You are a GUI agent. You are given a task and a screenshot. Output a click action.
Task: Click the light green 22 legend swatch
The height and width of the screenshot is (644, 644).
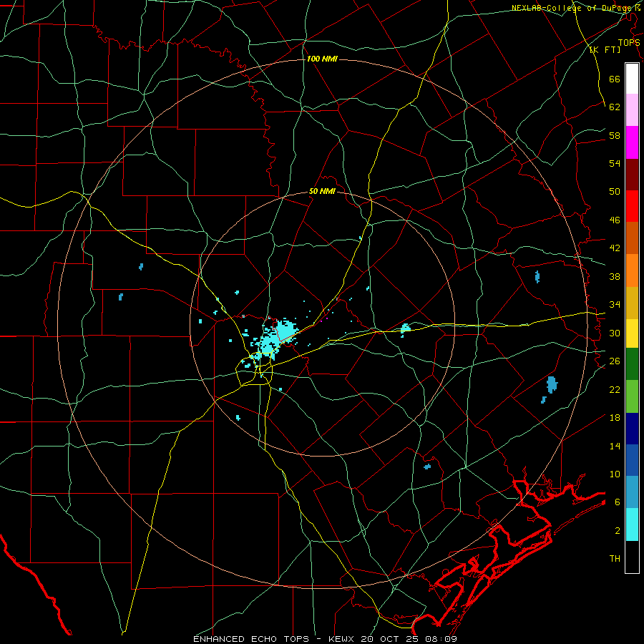pos(632,396)
